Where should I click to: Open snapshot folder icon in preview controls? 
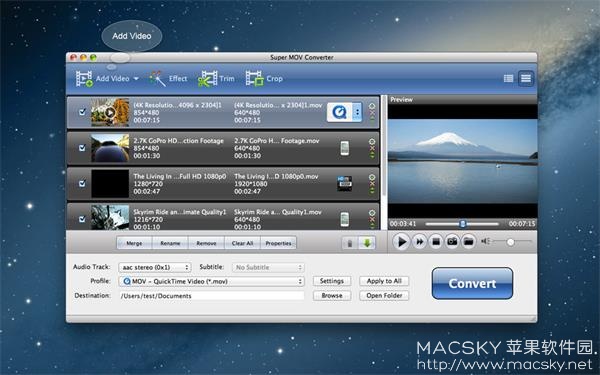click(x=468, y=241)
